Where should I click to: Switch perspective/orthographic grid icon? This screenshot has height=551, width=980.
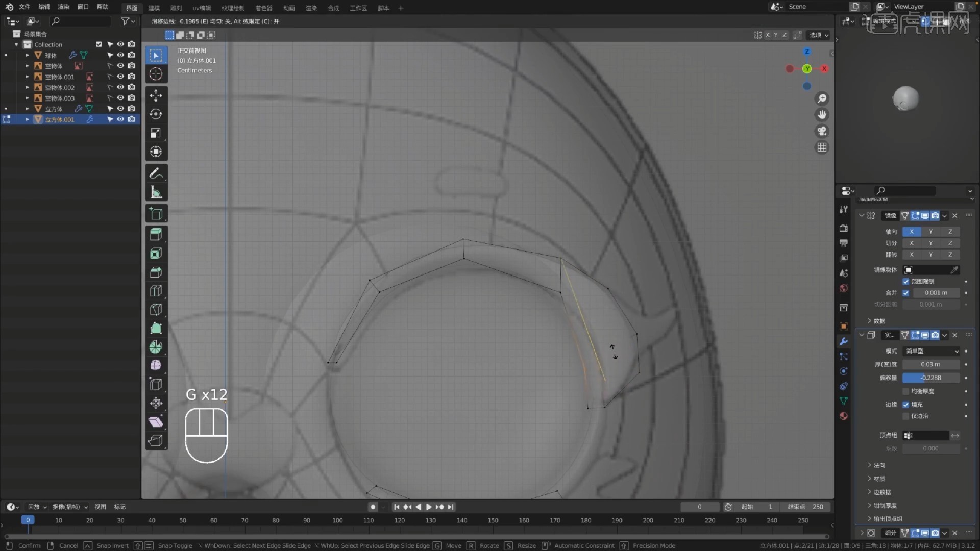click(822, 147)
